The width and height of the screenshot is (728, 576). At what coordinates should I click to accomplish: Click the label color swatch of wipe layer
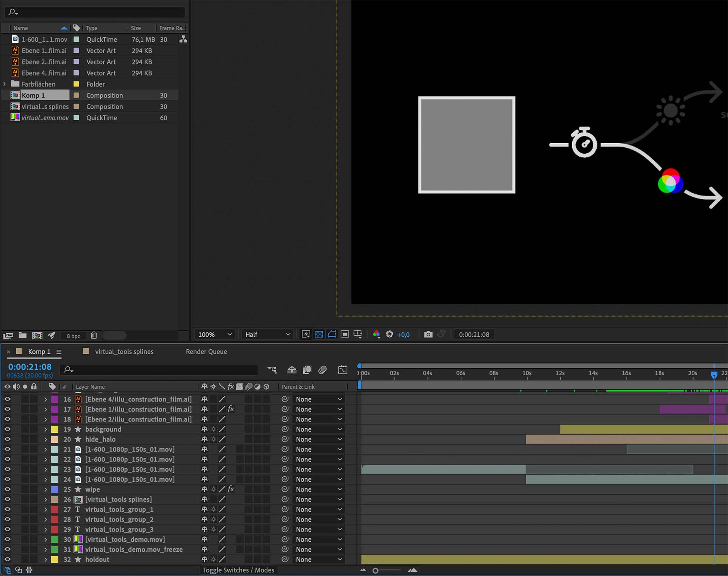tap(55, 489)
